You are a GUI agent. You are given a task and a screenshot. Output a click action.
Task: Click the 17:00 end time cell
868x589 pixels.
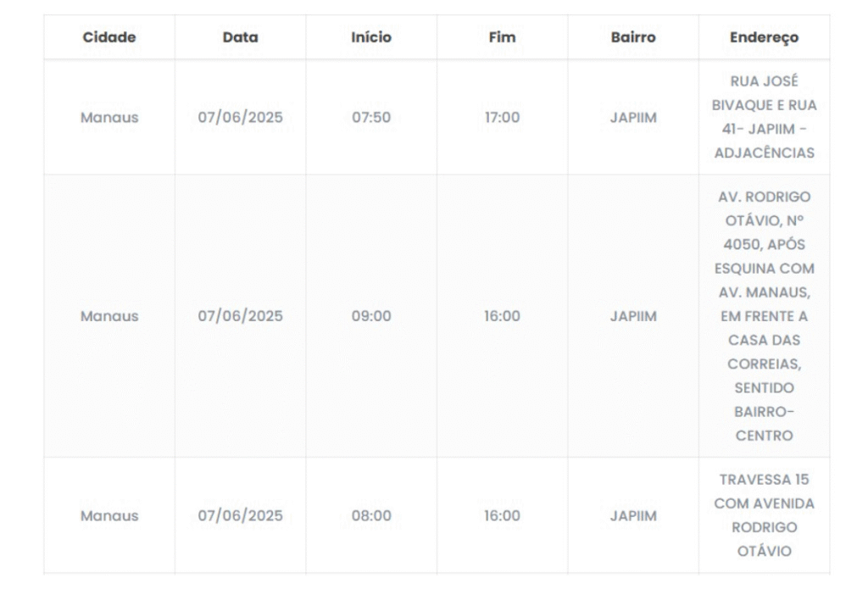coord(502,118)
